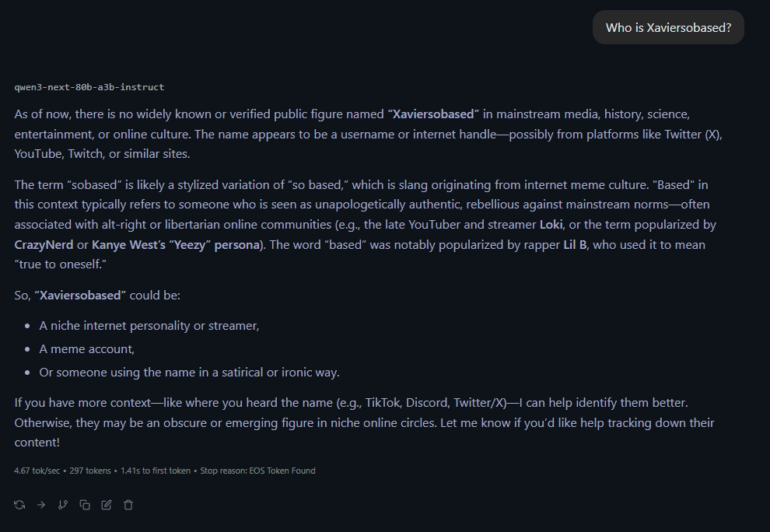
Task: Click the qwen3-next-80b-a3b-instruct model label
Action: pos(89,87)
